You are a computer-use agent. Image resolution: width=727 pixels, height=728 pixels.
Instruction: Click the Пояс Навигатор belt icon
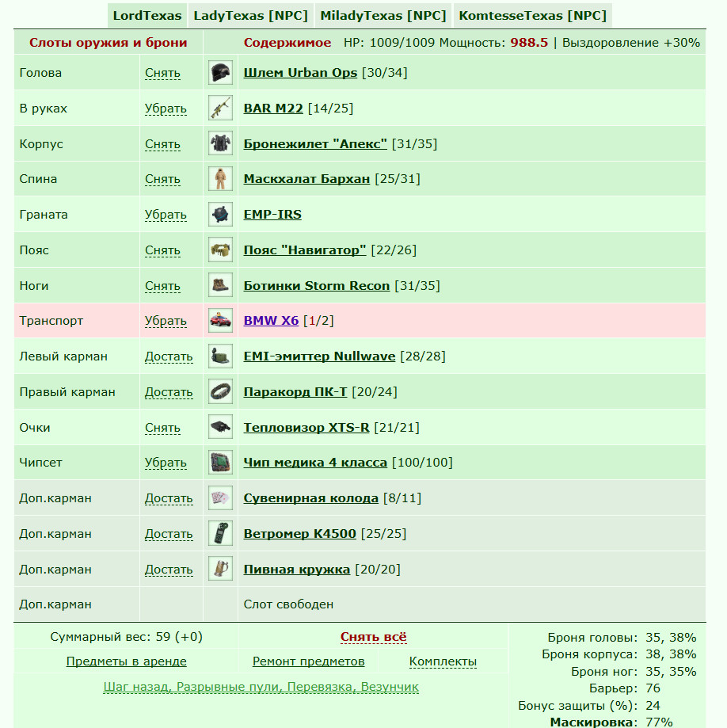(x=220, y=250)
